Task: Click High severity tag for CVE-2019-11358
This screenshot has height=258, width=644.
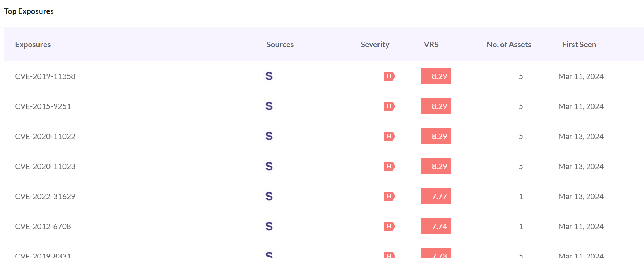Action: click(x=390, y=76)
